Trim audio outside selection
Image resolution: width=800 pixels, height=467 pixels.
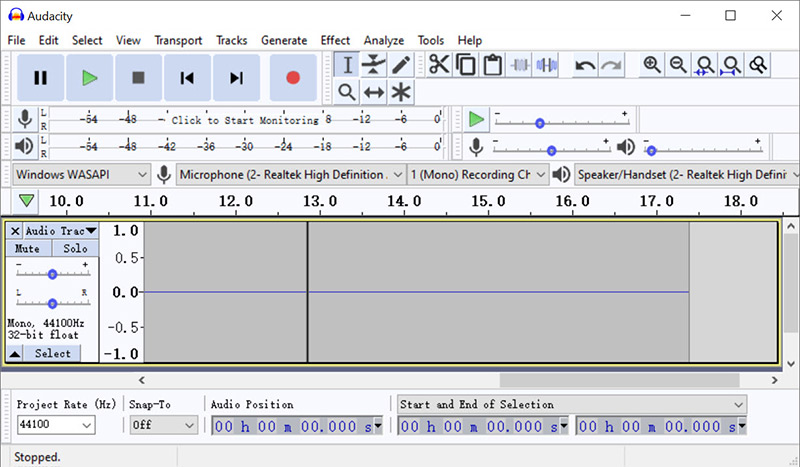519,65
